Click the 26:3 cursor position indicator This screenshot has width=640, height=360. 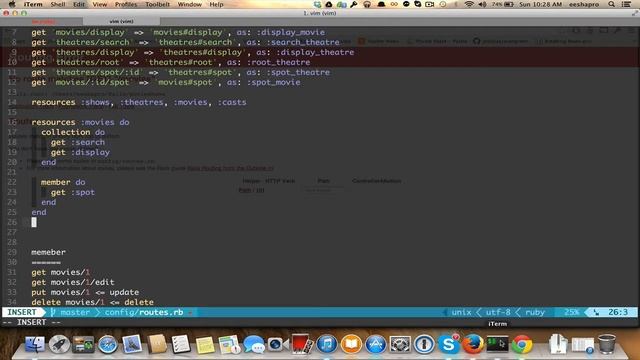tap(618, 312)
